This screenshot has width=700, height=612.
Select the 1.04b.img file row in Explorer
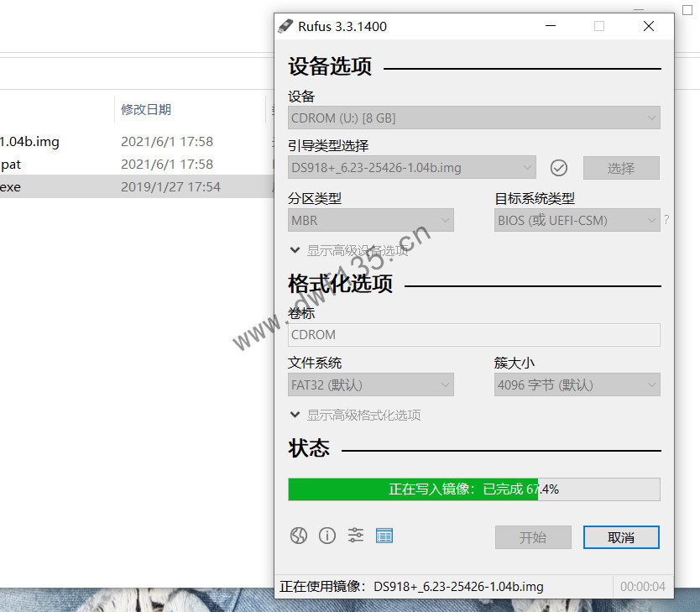click(136, 142)
